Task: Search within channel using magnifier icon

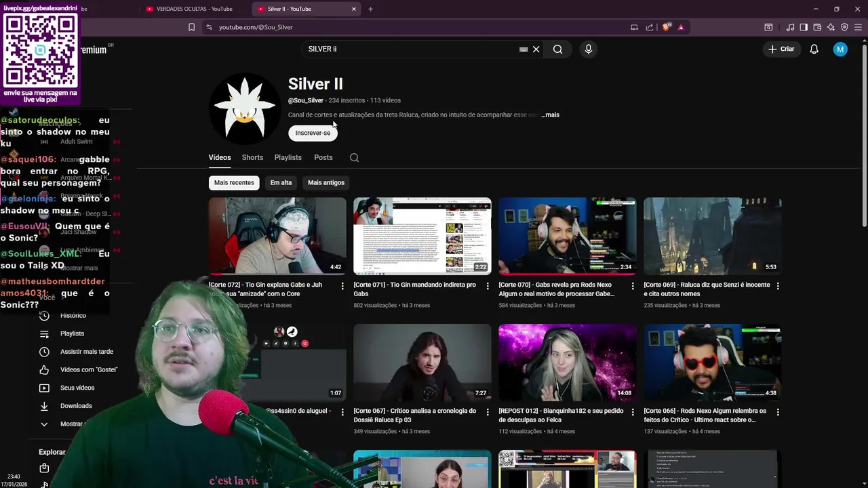Action: (x=354, y=157)
